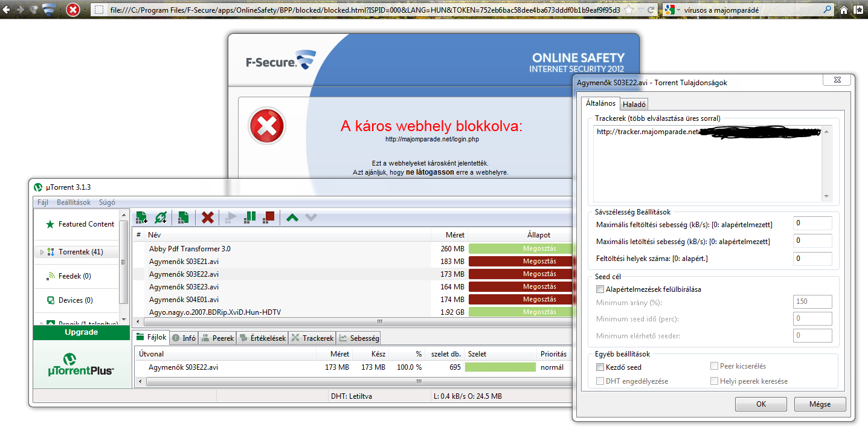This screenshot has height=432, width=868.
Task: Stop the selected torrent
Action: pyautogui.click(x=269, y=217)
